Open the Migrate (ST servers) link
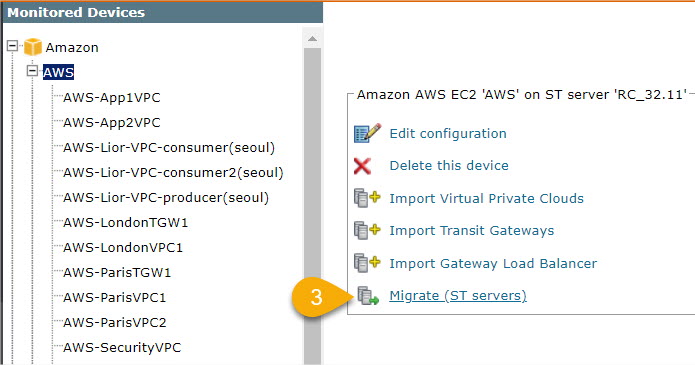Image resolution: width=695 pixels, height=365 pixels. (458, 295)
